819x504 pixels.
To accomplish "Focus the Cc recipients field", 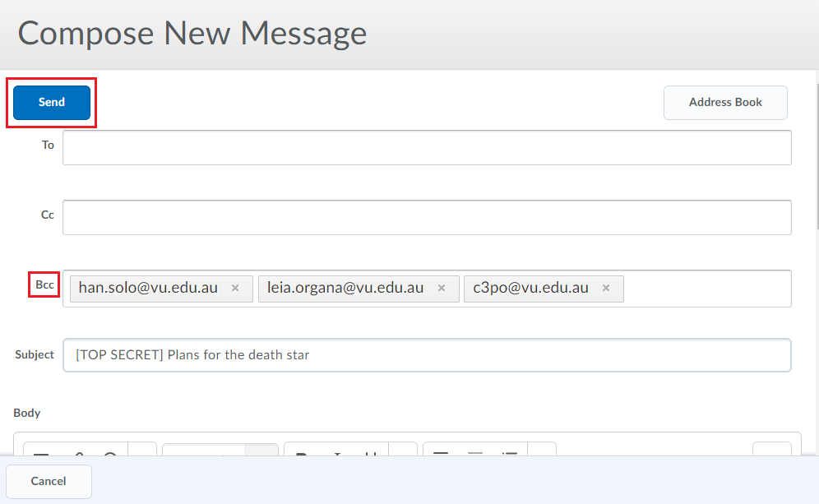I will (427, 217).
